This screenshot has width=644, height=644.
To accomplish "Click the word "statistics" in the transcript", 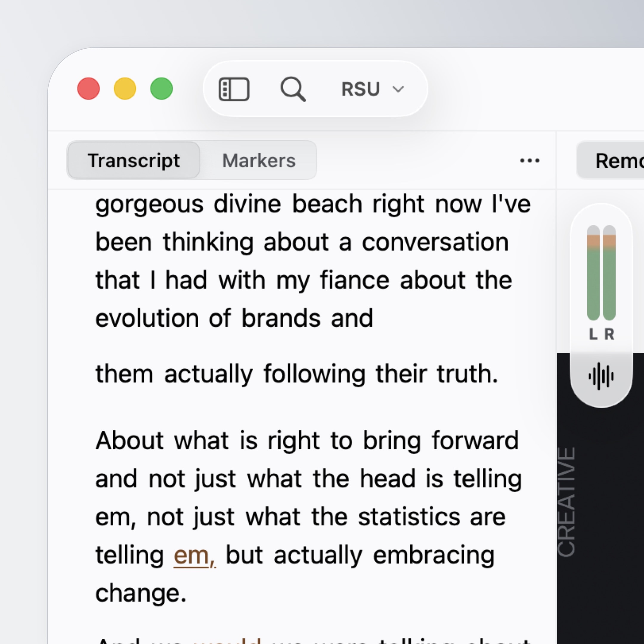I will [409, 517].
